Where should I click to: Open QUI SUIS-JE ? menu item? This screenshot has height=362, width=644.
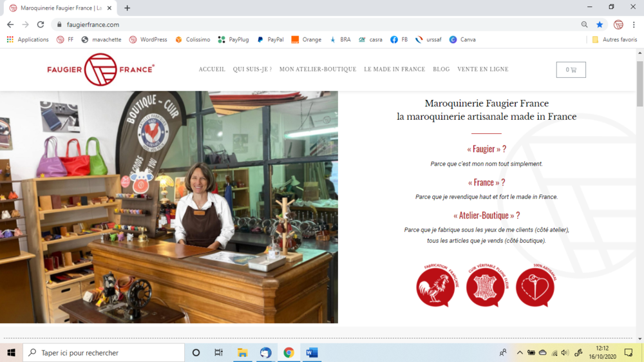(252, 70)
